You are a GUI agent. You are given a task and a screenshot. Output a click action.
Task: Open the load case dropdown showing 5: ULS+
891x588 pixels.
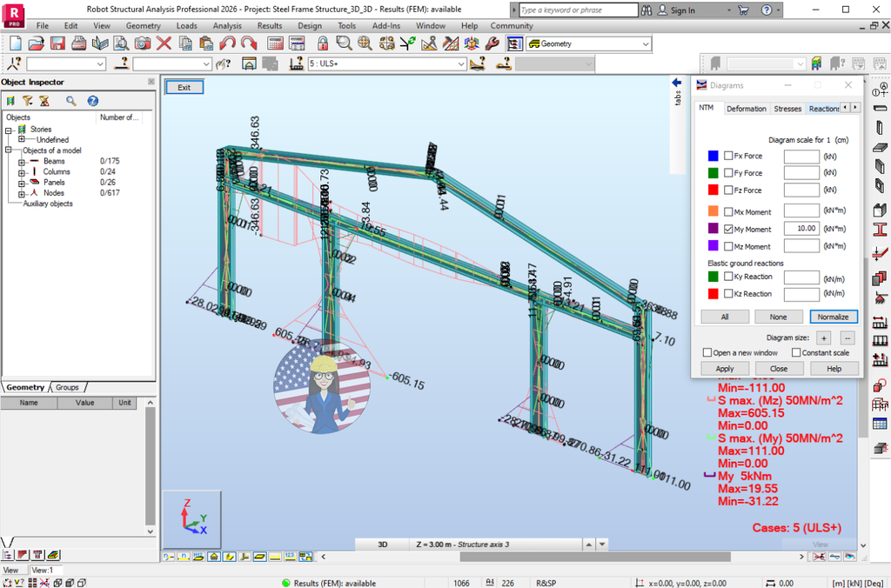tap(459, 63)
